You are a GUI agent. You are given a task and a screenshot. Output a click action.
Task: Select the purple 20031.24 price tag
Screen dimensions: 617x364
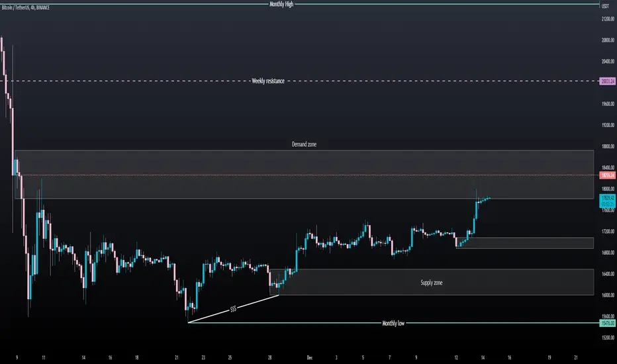608,81
